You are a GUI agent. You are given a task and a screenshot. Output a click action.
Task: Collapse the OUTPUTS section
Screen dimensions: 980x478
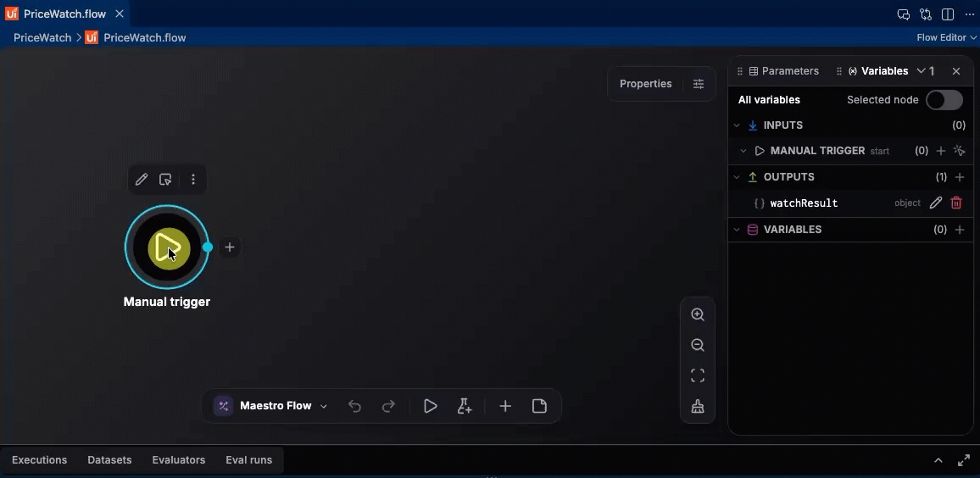tap(737, 177)
